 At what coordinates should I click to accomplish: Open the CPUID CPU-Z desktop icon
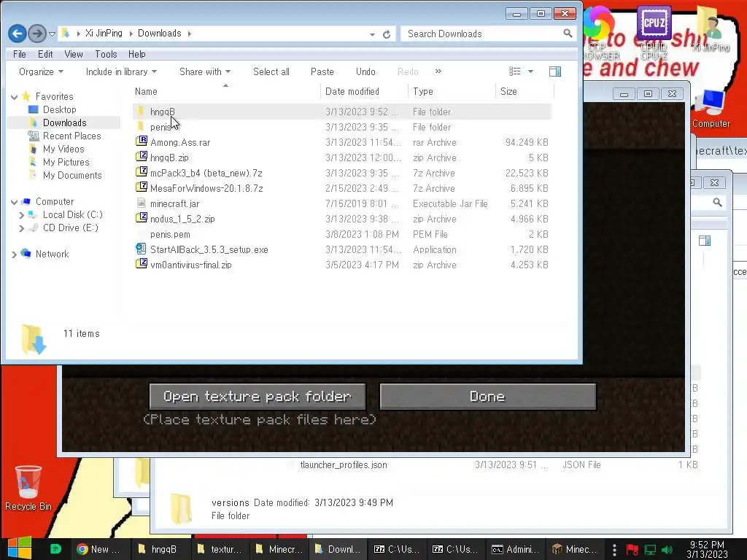pyautogui.click(x=654, y=32)
